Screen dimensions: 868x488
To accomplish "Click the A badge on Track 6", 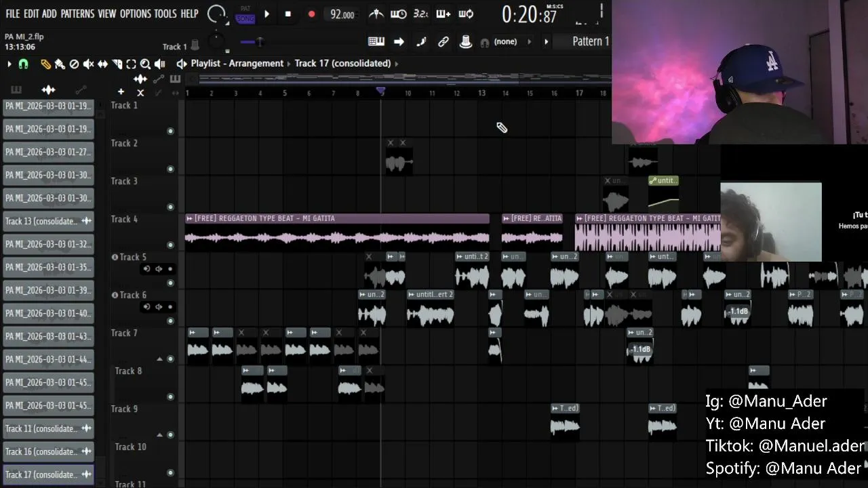I will 115,295.
